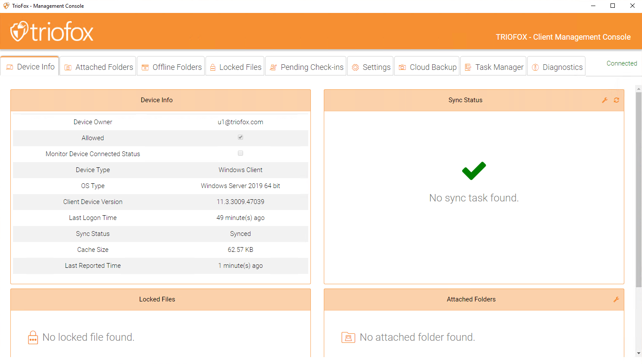The image size is (642, 364).
Task: Click the Device Owner label
Action: 93,122
